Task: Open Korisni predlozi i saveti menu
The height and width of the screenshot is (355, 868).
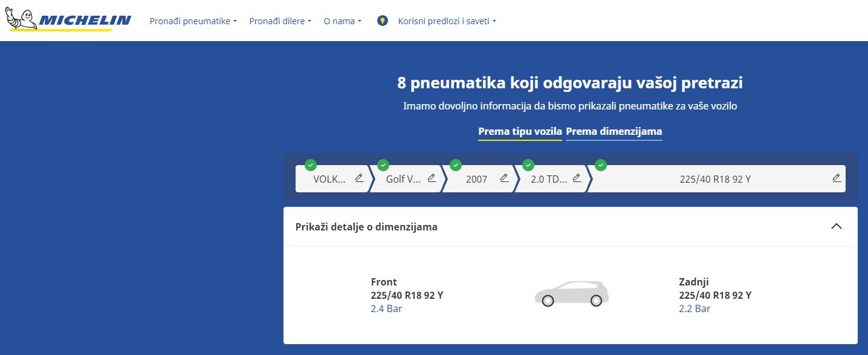Action: 447,21
